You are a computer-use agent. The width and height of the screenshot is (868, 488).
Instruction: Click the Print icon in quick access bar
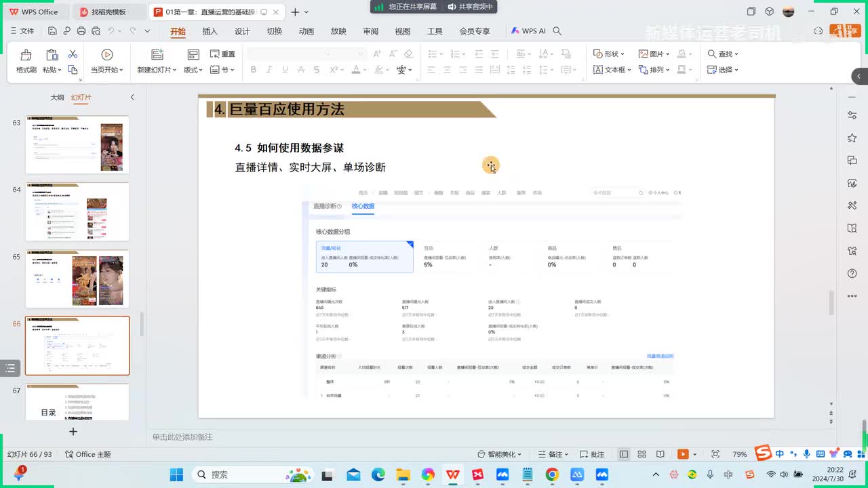coord(81,31)
